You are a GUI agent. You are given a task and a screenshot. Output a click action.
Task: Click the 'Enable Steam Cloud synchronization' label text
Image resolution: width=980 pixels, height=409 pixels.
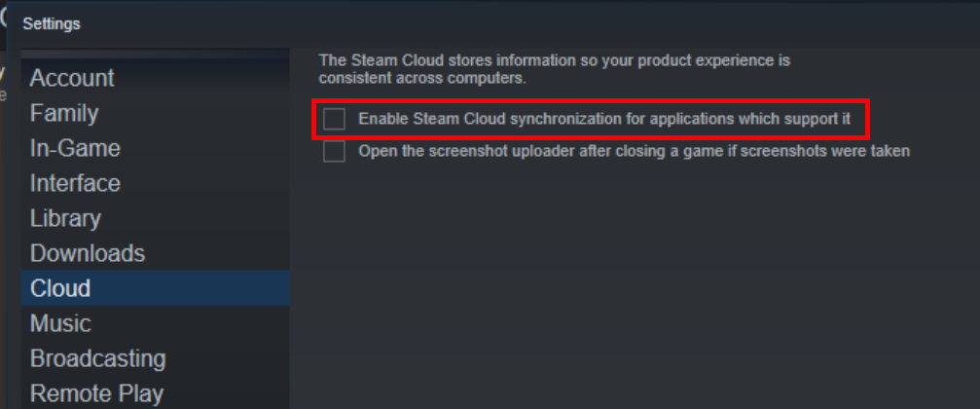pyautogui.click(x=604, y=119)
